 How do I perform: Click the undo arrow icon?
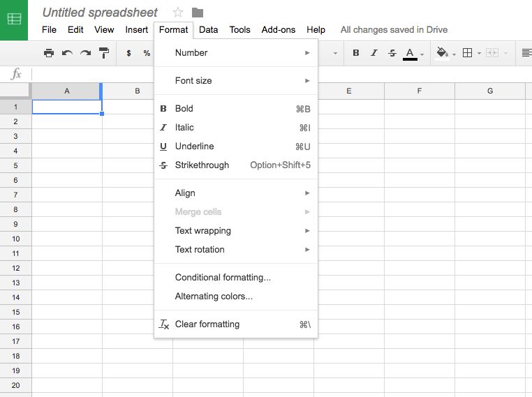point(67,53)
